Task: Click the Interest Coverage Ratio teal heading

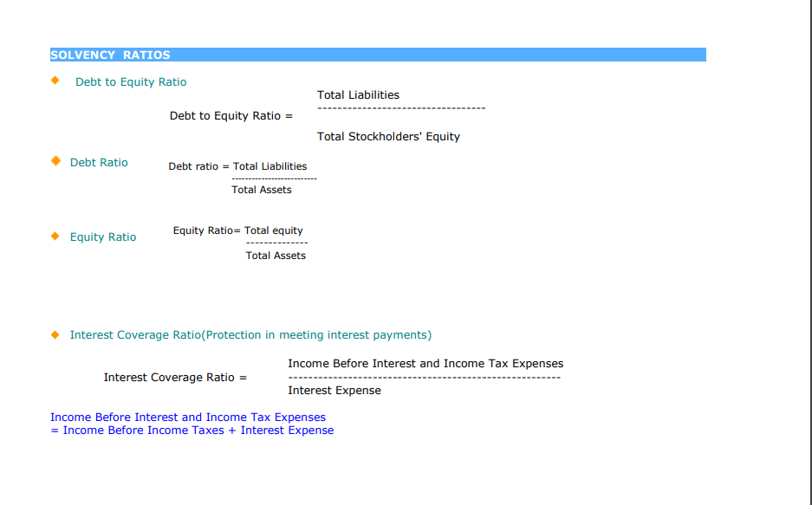Action: pyautogui.click(x=250, y=334)
